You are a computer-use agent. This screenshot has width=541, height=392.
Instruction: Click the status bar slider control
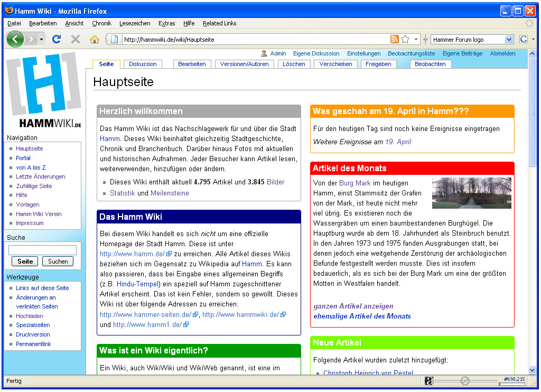[x=465, y=380]
